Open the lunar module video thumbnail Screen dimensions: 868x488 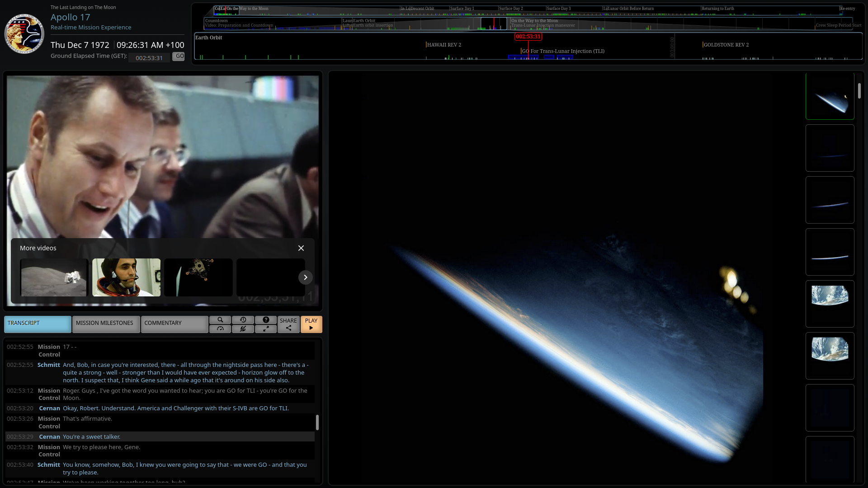coord(198,277)
